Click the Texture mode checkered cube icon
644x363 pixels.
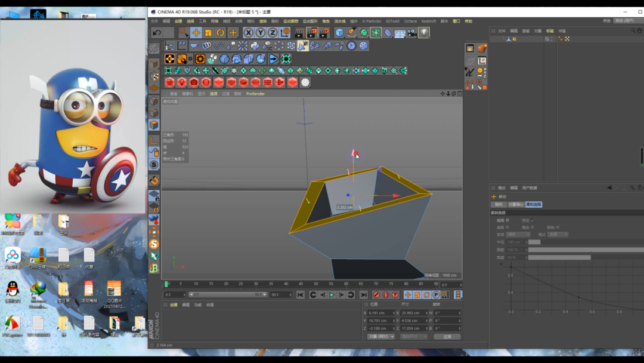coord(154,76)
